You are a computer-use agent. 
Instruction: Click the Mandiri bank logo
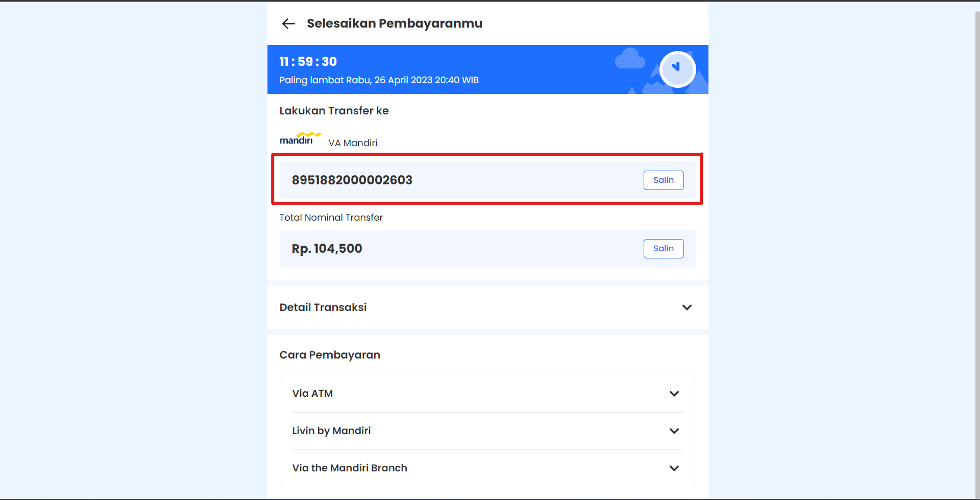300,139
